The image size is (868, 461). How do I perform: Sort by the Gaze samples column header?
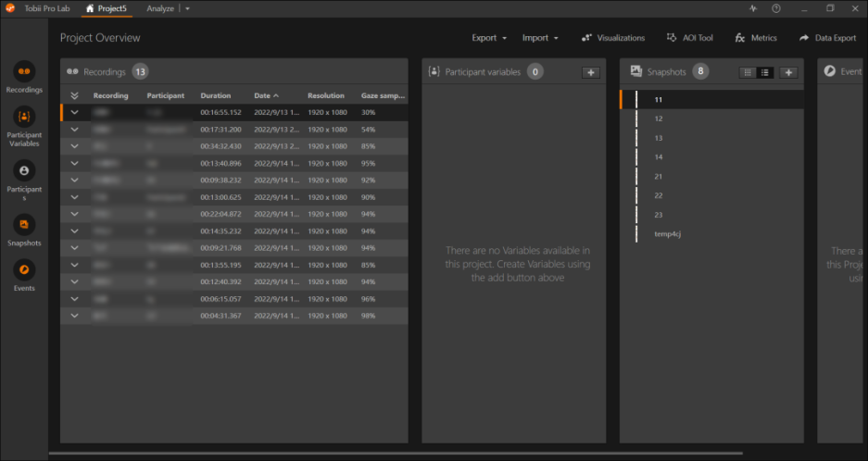click(384, 95)
